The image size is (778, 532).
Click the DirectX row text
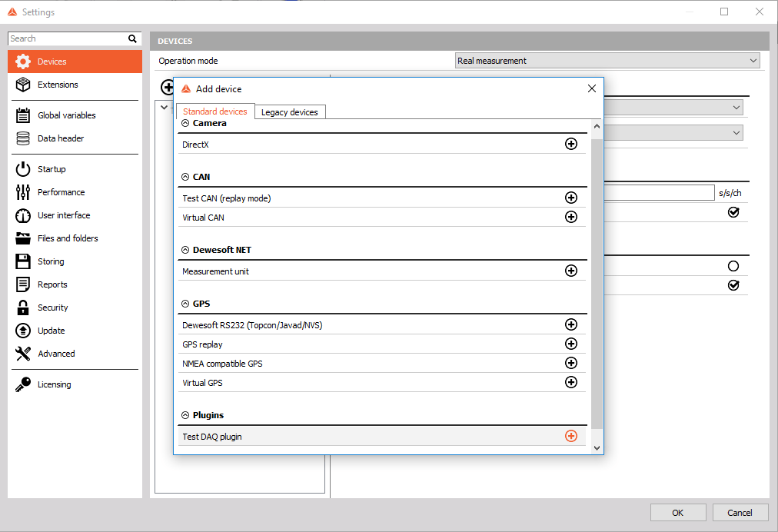point(195,145)
